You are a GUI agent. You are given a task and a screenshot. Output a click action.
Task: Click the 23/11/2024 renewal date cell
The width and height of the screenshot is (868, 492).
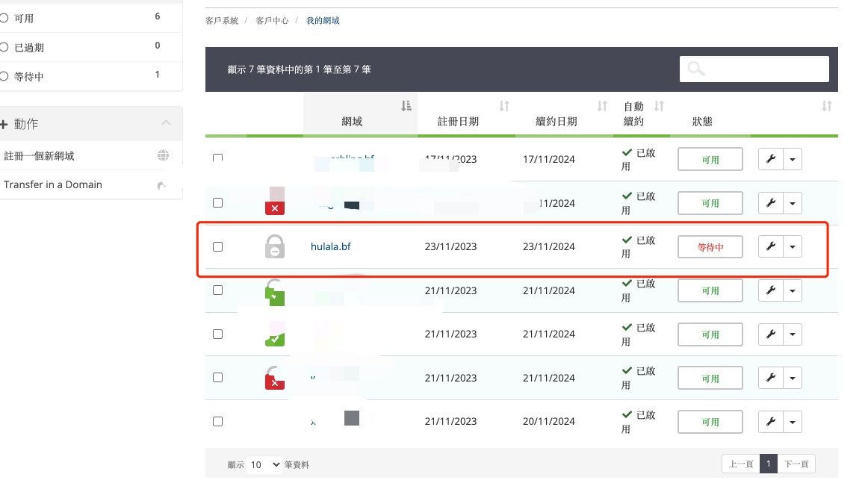(548, 247)
